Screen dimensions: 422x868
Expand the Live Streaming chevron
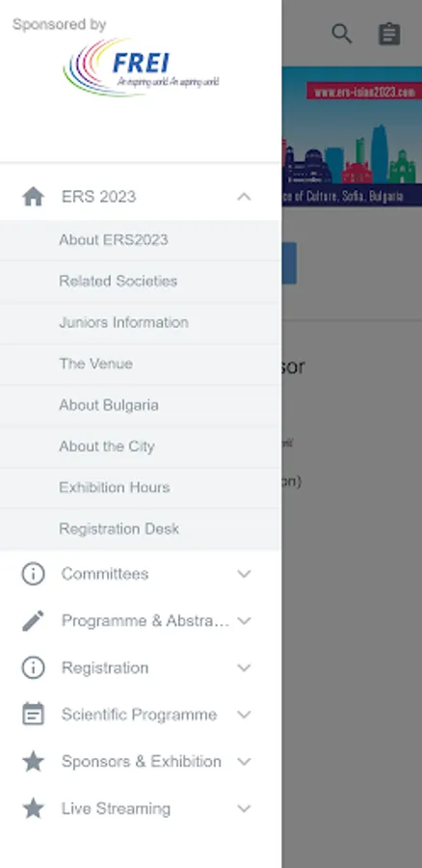click(244, 808)
